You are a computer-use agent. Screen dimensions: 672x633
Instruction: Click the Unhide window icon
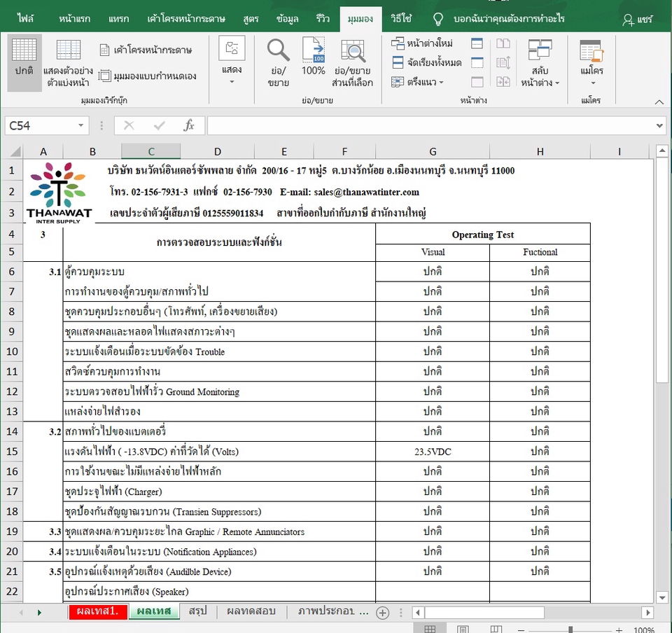[x=477, y=81]
